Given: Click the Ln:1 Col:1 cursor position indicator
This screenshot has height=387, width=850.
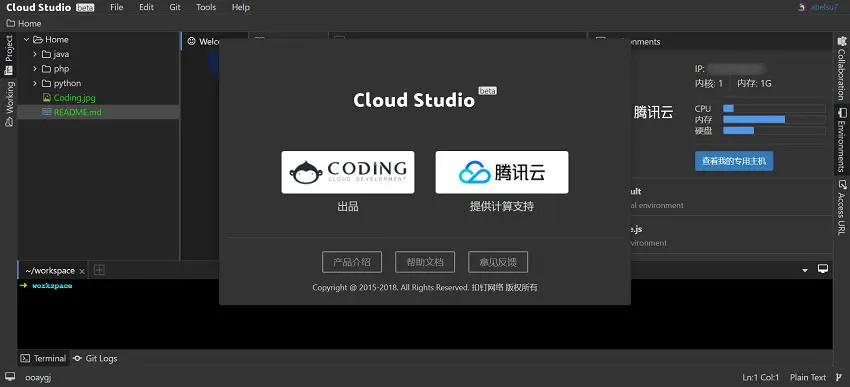Looking at the screenshot, I should coord(761,378).
